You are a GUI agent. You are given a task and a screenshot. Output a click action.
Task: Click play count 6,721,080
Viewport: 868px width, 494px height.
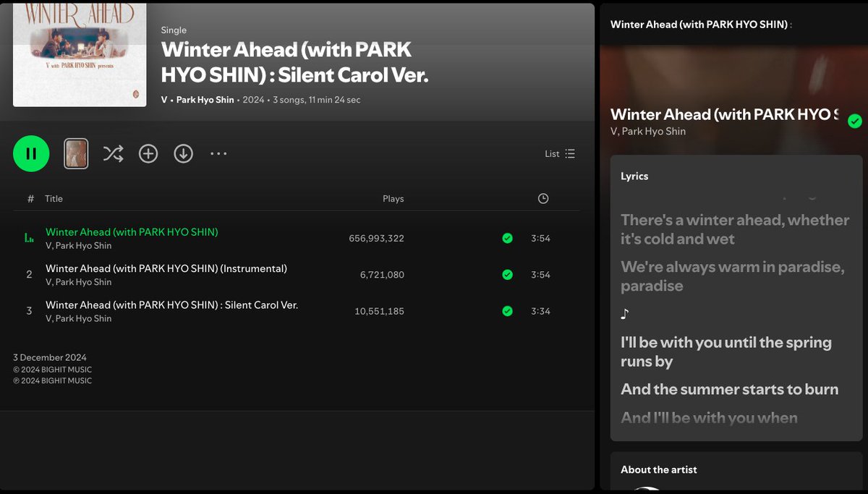[x=382, y=275]
